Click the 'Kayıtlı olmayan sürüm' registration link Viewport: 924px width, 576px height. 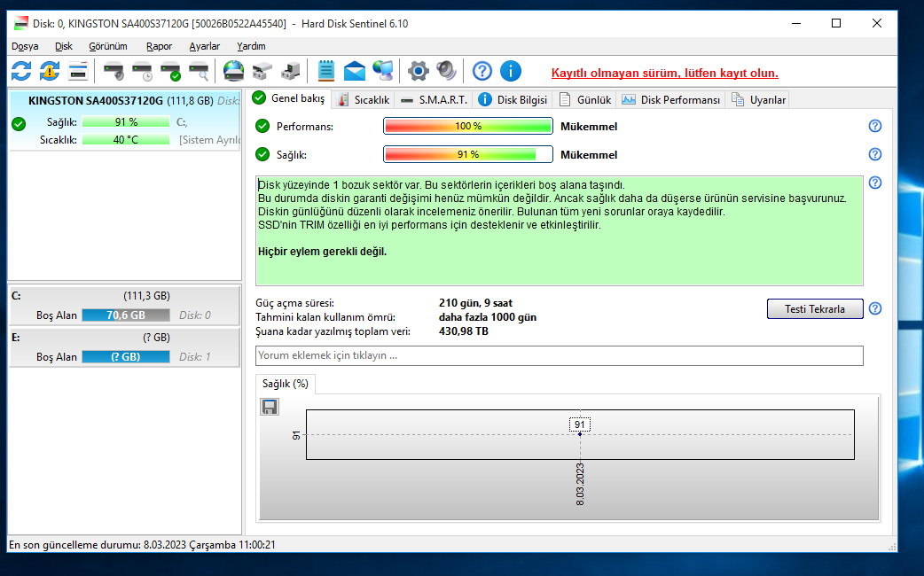pyautogui.click(x=665, y=73)
